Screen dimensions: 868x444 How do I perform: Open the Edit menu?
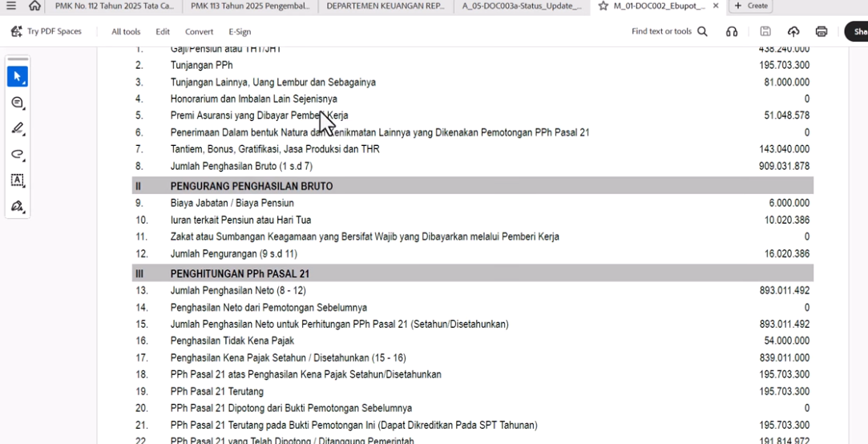pyautogui.click(x=163, y=31)
